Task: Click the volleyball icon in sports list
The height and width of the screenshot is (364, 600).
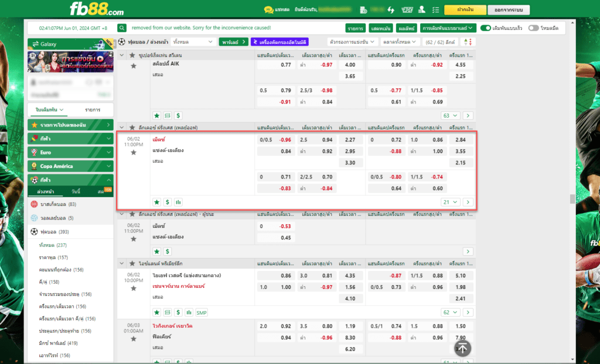Action: click(x=35, y=218)
